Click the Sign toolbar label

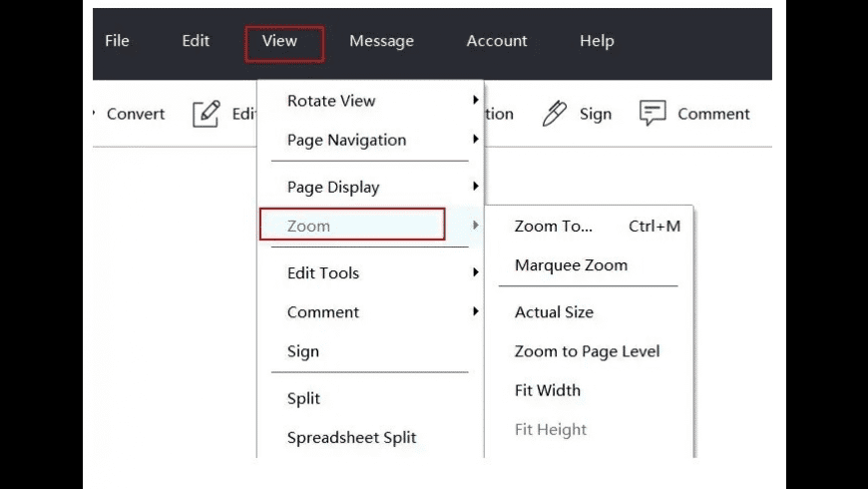click(596, 114)
